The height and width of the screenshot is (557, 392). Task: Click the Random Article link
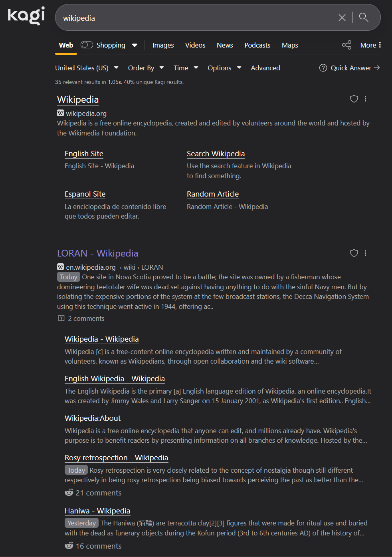213,194
